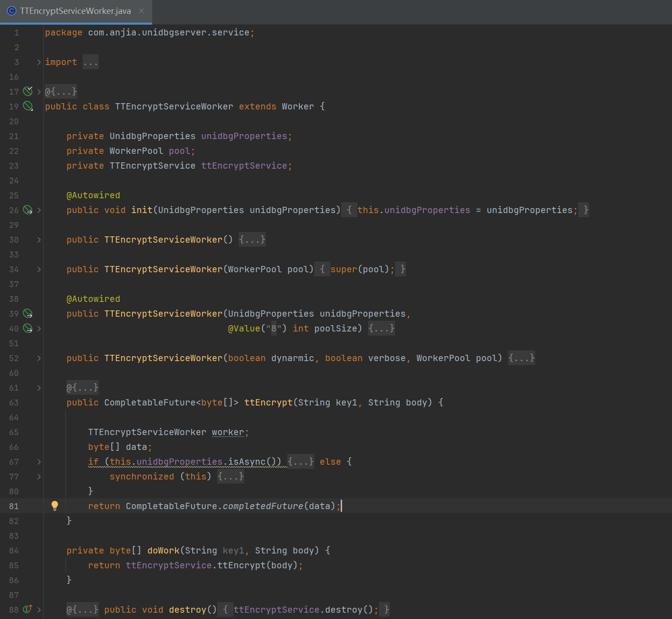Expand the destroy method fold on line 88
672x619 pixels.
[x=39, y=610]
